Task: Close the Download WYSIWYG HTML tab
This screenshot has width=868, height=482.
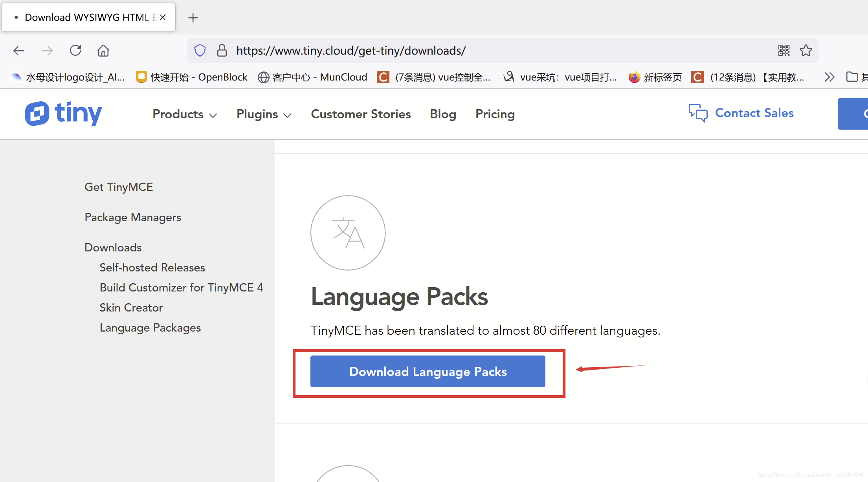Action: pyautogui.click(x=163, y=17)
